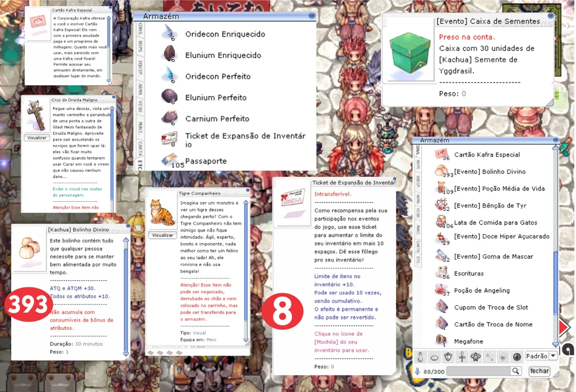
Task: Select the 'Passaporte' item name
Action: tap(206, 161)
